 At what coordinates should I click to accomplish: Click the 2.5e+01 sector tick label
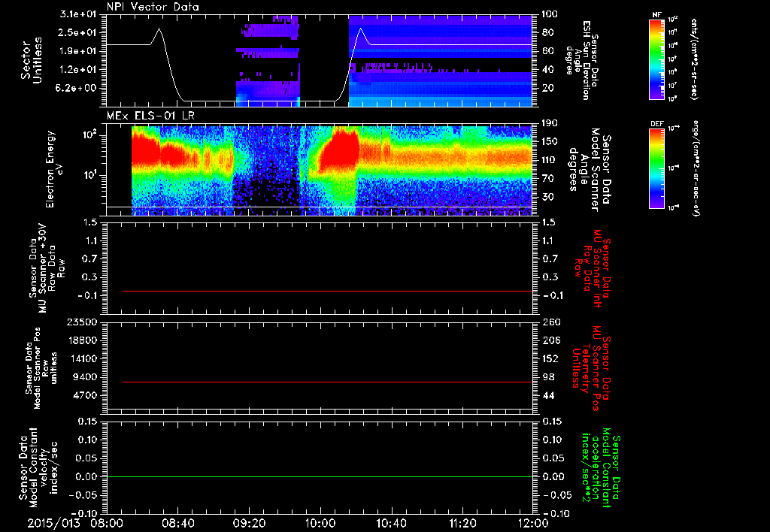(78, 32)
